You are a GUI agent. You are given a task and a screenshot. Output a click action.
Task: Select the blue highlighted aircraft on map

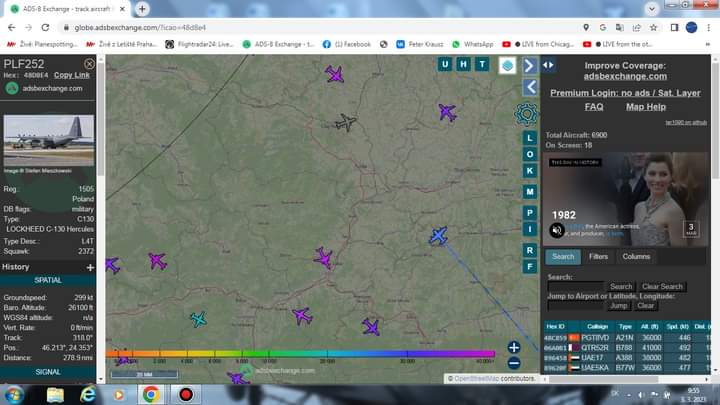(438, 235)
